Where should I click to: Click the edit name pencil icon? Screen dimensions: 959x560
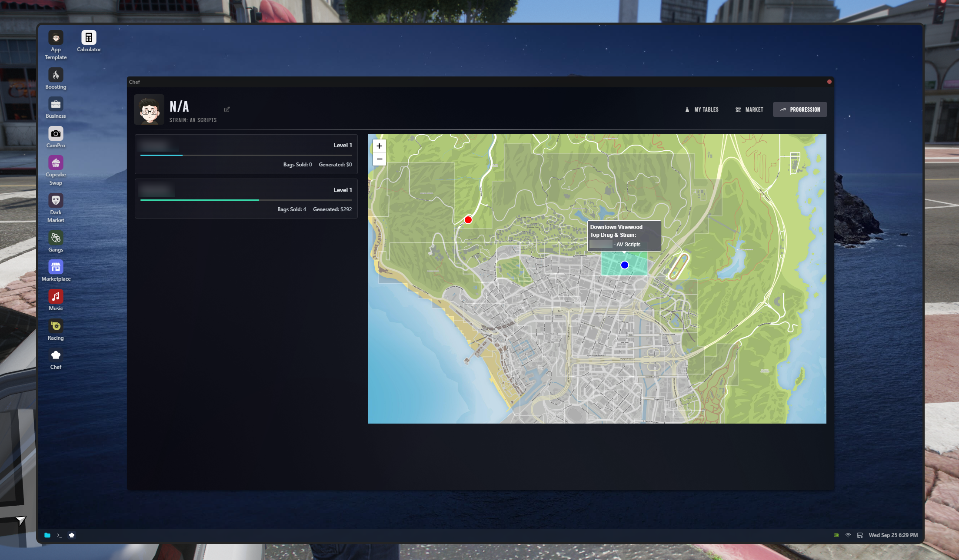point(227,109)
